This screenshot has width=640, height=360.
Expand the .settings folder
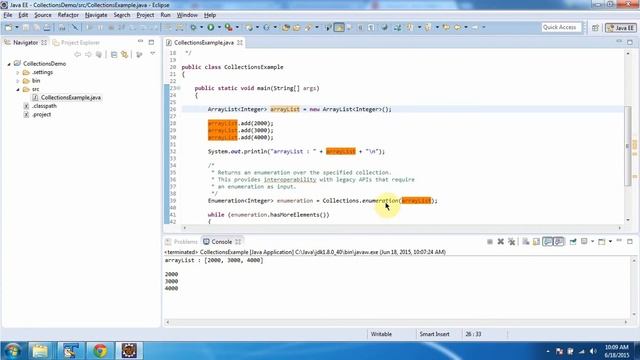pos(18,73)
